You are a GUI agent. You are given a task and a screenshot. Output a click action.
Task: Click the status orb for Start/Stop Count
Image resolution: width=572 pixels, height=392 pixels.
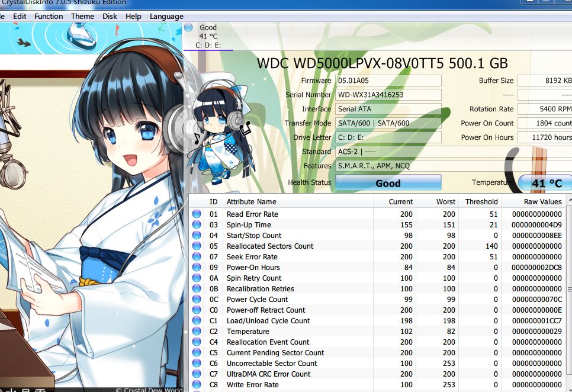197,235
